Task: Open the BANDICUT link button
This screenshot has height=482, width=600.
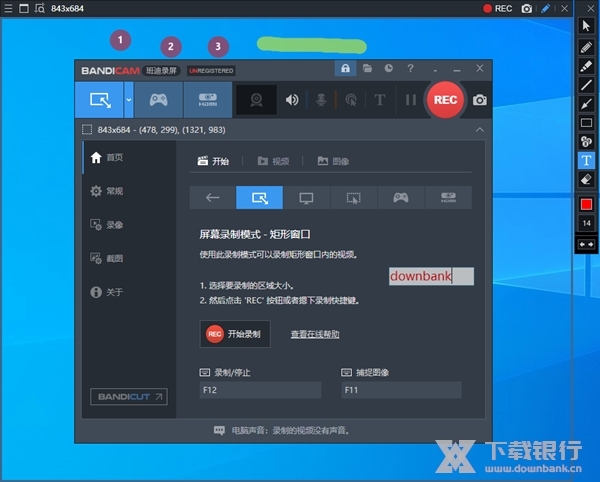Action: [x=129, y=397]
